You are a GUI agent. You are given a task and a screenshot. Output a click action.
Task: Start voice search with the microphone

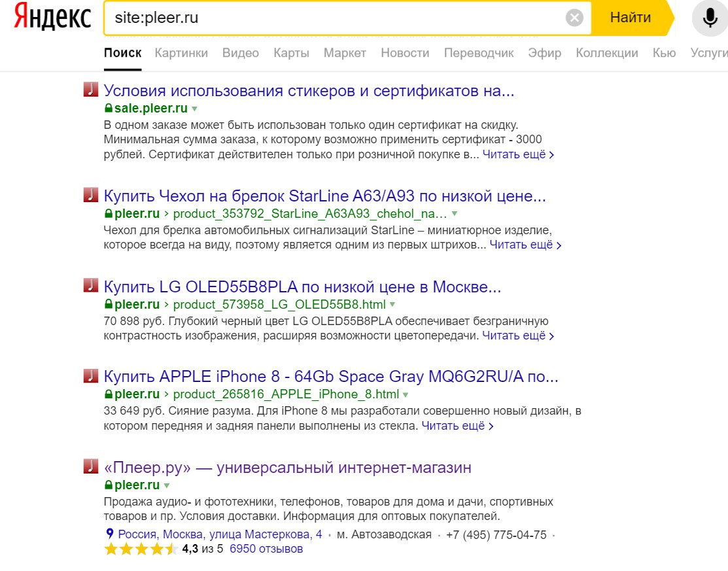710,18
